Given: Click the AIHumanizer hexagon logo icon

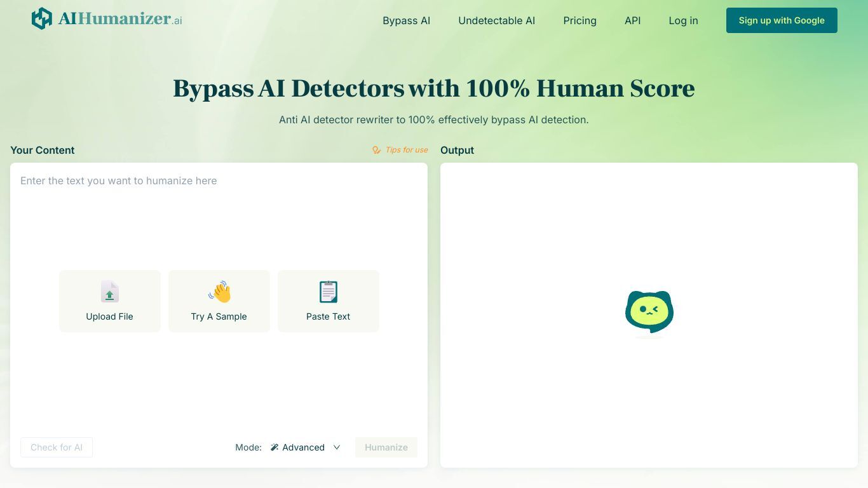Looking at the screenshot, I should coord(42,18).
